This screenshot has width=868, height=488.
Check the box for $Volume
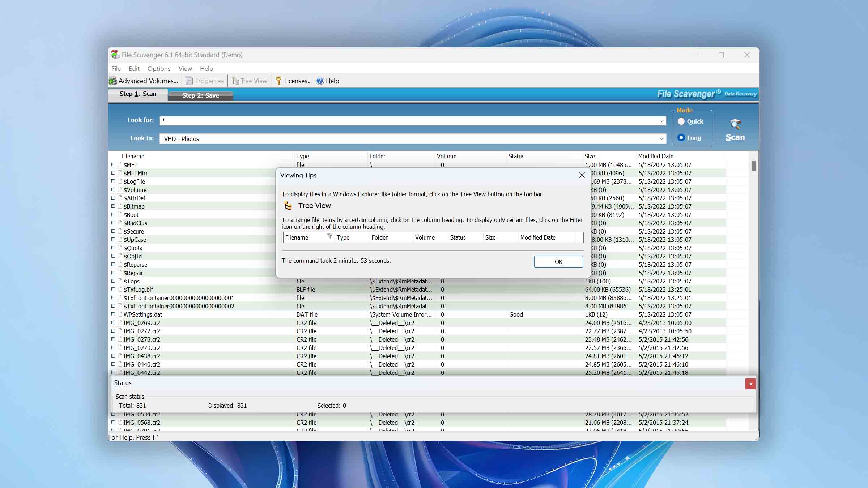(x=113, y=190)
